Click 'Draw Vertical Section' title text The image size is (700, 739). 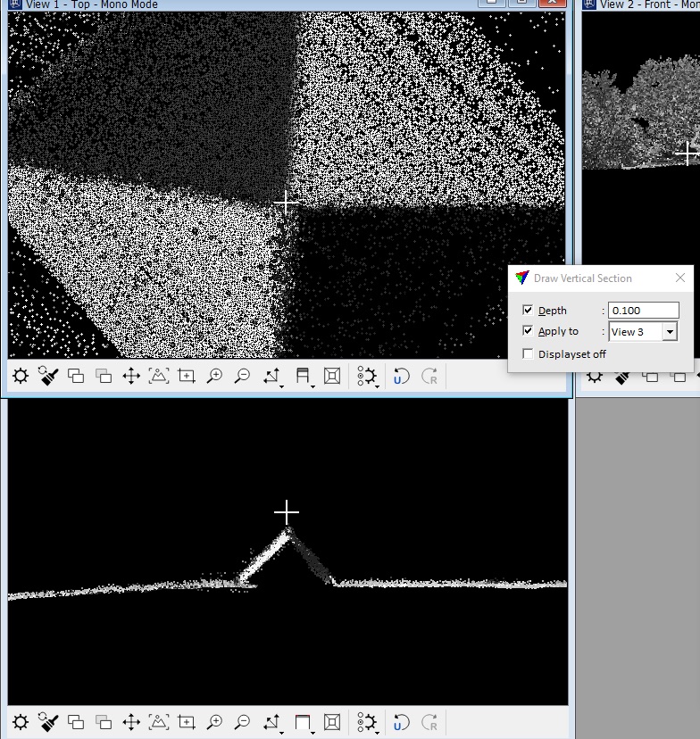pos(583,278)
